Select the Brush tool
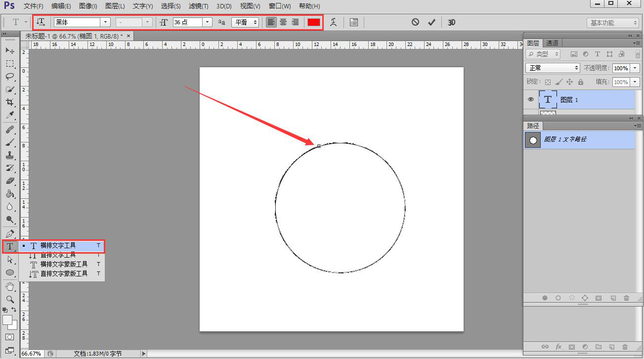Screen dimensions: 644x359 [9, 142]
